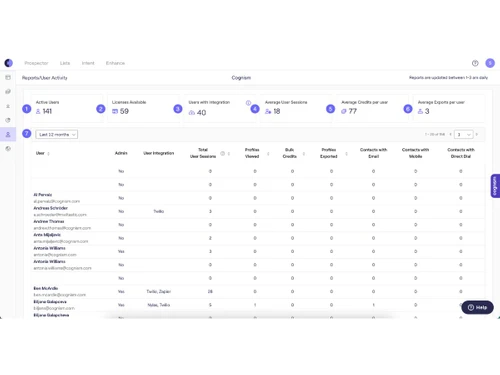Click the User Integration column header
This screenshot has height=375, width=500.
[159, 153]
